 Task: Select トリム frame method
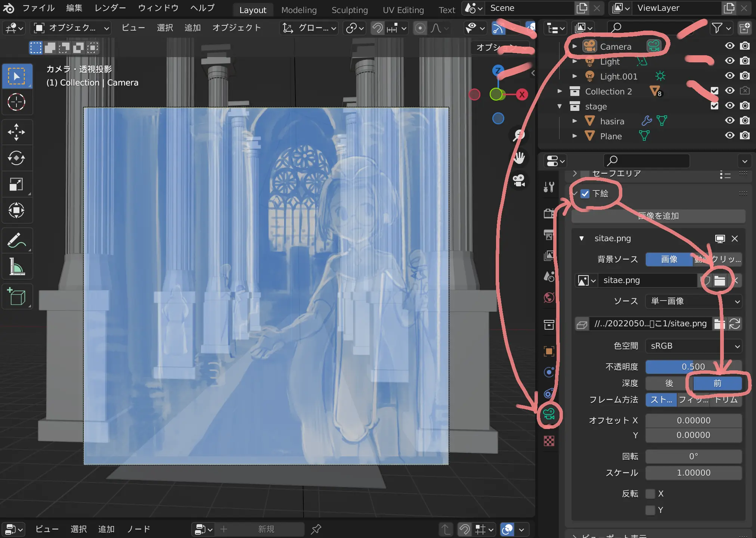tap(726, 400)
